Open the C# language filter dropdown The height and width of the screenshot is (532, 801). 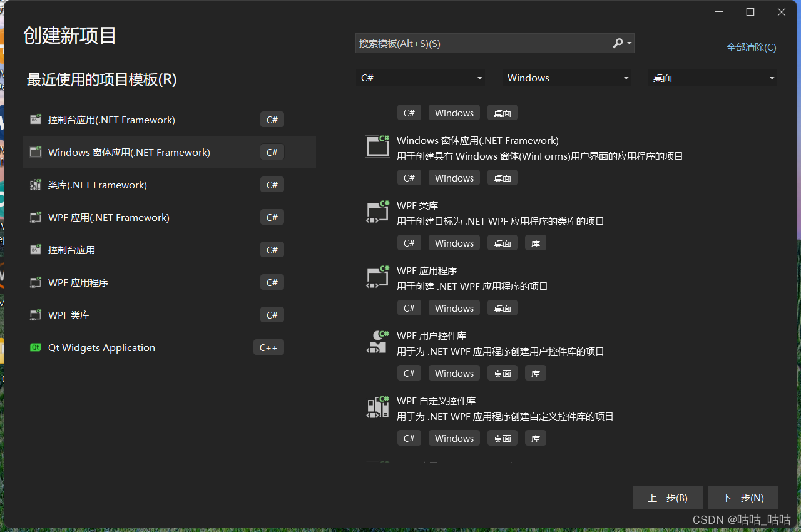point(421,78)
